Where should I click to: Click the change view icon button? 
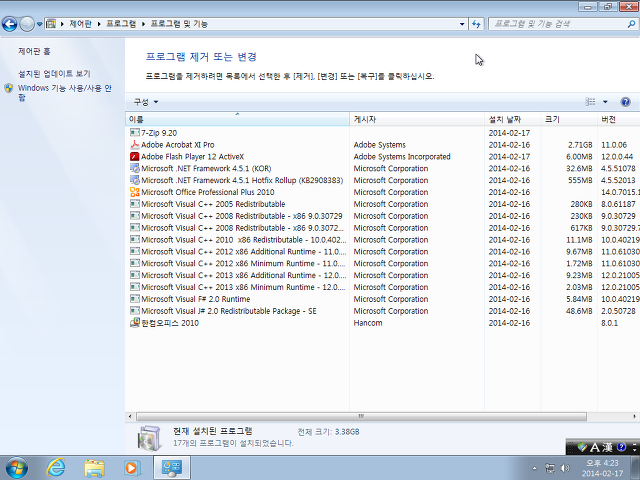(x=590, y=102)
